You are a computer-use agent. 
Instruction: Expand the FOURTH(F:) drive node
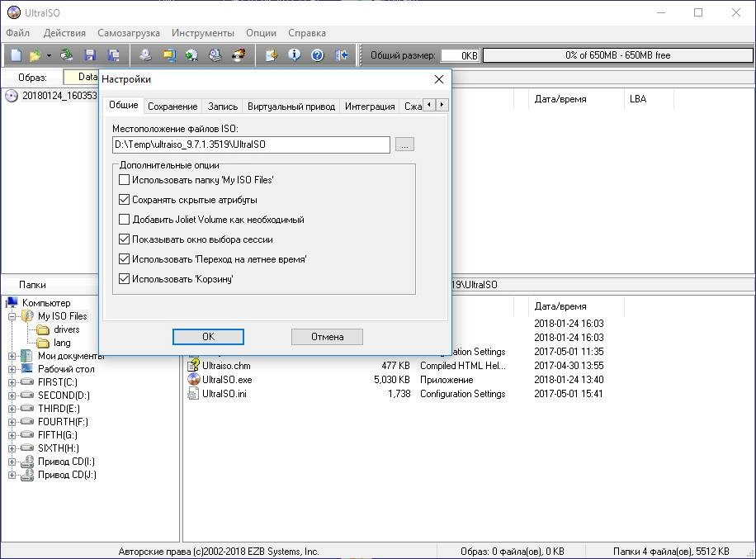(x=12, y=422)
